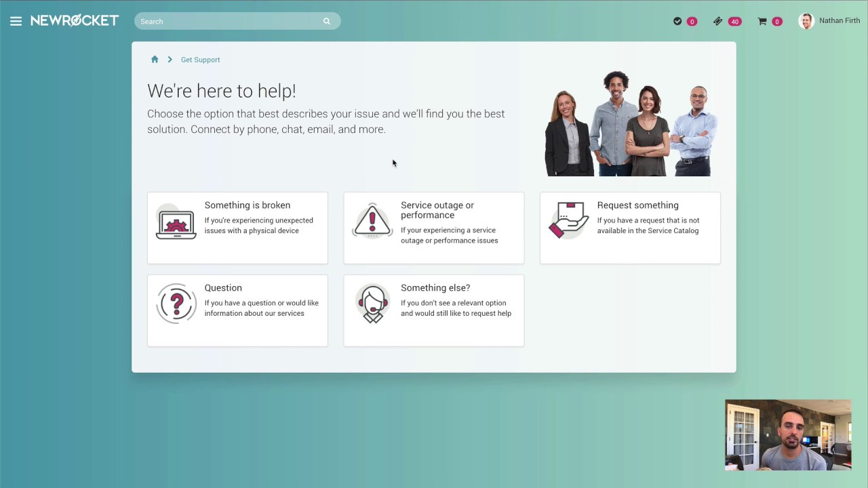Click the Get Support breadcrumb link
The height and width of the screenshot is (488, 868).
(x=200, y=60)
